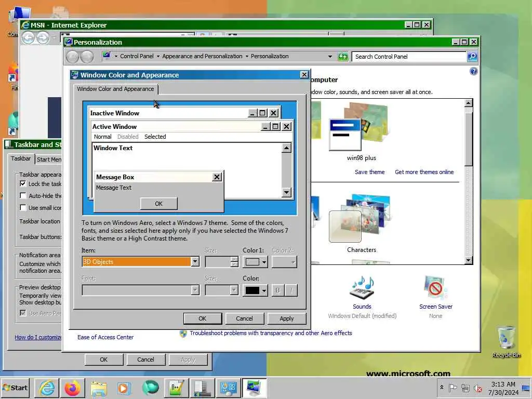Open the Recycle Bin on the desktop
Viewport: 532px width, 399px height.
[x=506, y=341]
